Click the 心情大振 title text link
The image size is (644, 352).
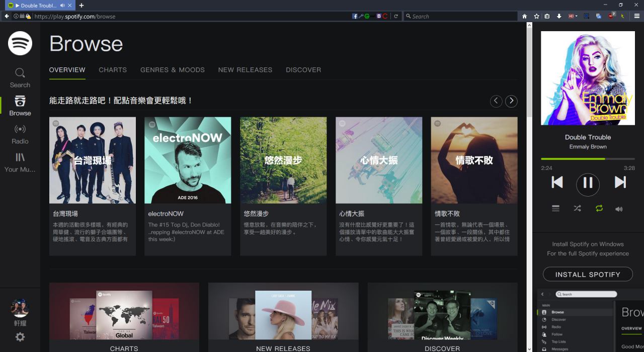click(352, 214)
